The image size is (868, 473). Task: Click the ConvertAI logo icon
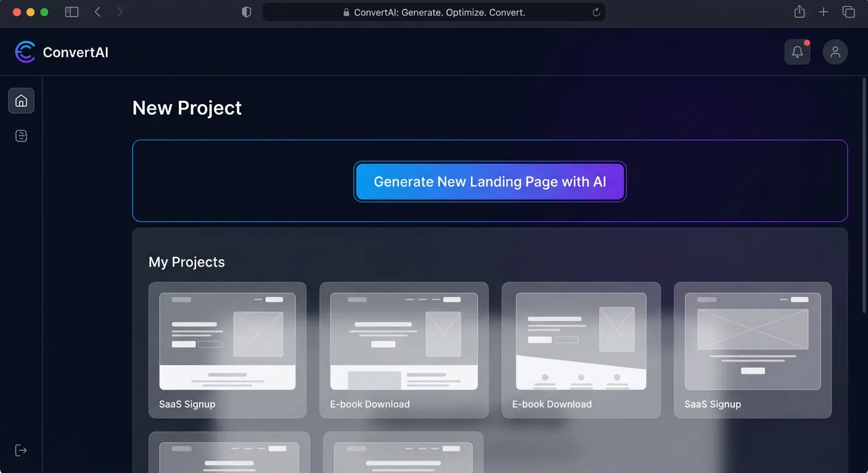click(25, 52)
